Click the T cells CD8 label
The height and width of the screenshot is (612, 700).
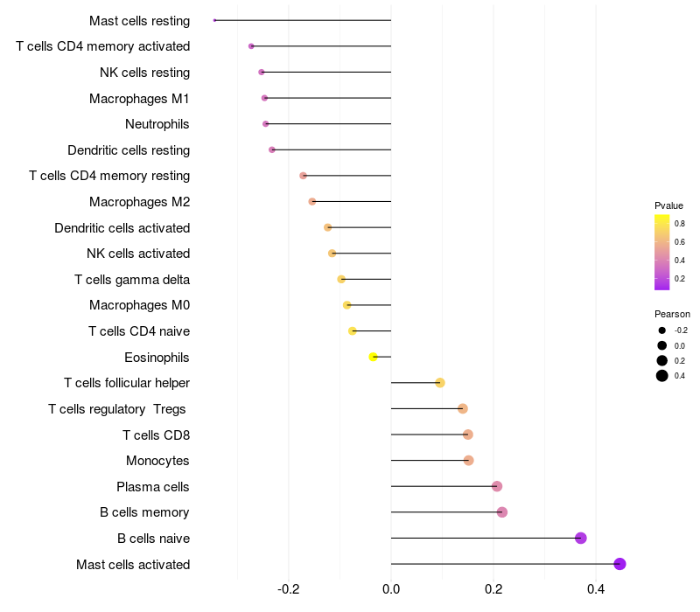click(157, 435)
